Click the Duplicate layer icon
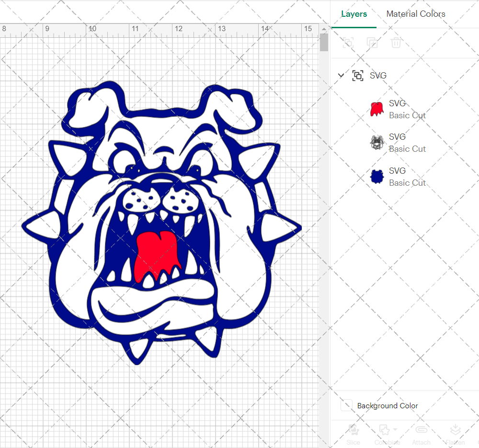 pyautogui.click(x=372, y=43)
